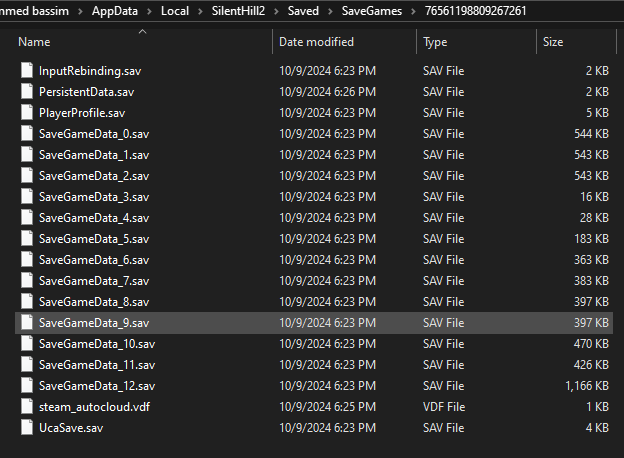Screen dimensions: 624x458
Task: Click the PersistentData.sav file icon
Action: pos(27,92)
